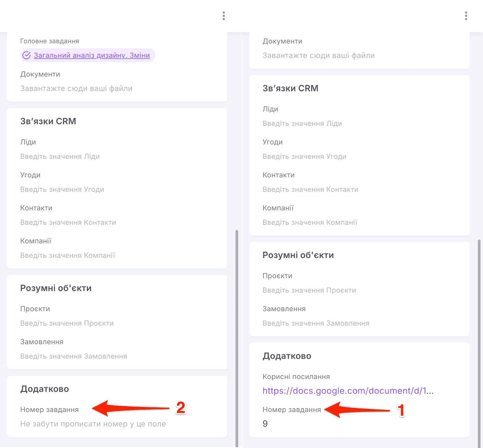The image size is (483, 448).
Task: Click right panel Контакти input field
Action: 310,190
